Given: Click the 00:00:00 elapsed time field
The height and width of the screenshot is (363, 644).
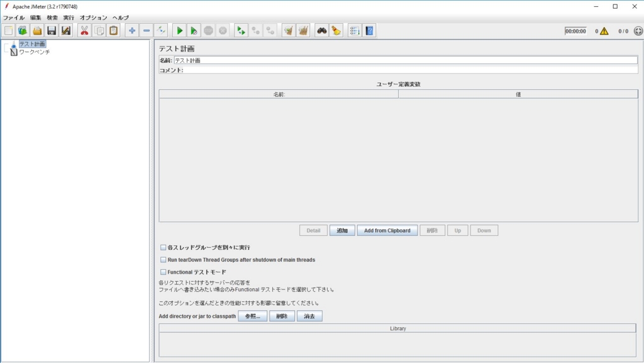Looking at the screenshot, I should (x=575, y=31).
